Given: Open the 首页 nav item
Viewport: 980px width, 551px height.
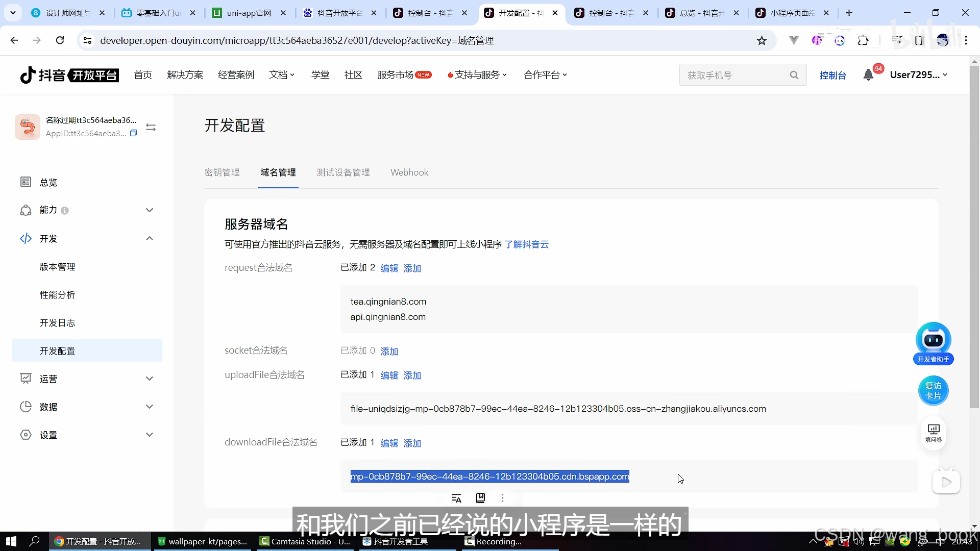Looking at the screenshot, I should pos(143,75).
